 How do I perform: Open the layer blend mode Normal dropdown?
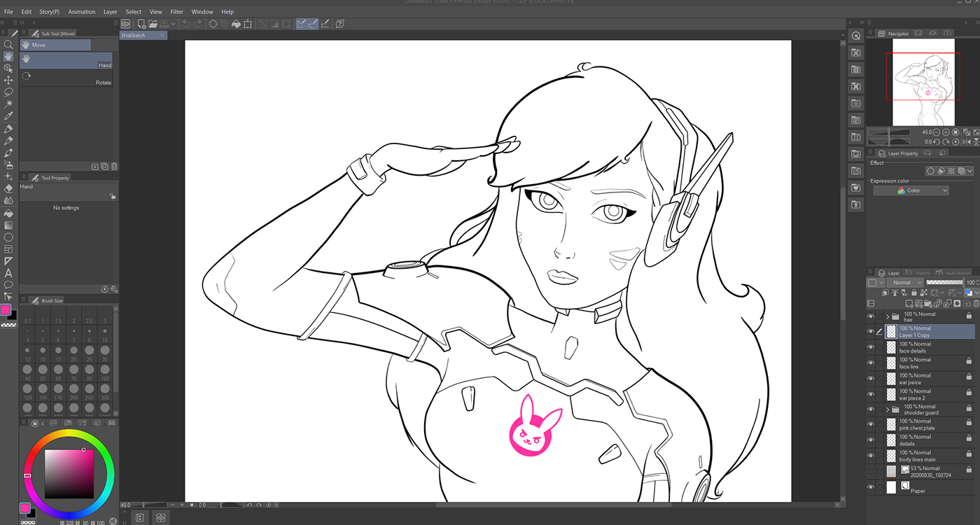coord(904,282)
